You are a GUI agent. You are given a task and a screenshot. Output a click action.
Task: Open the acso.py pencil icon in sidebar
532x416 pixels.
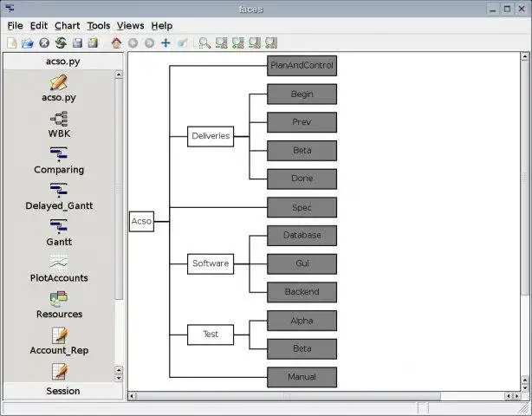pos(59,82)
